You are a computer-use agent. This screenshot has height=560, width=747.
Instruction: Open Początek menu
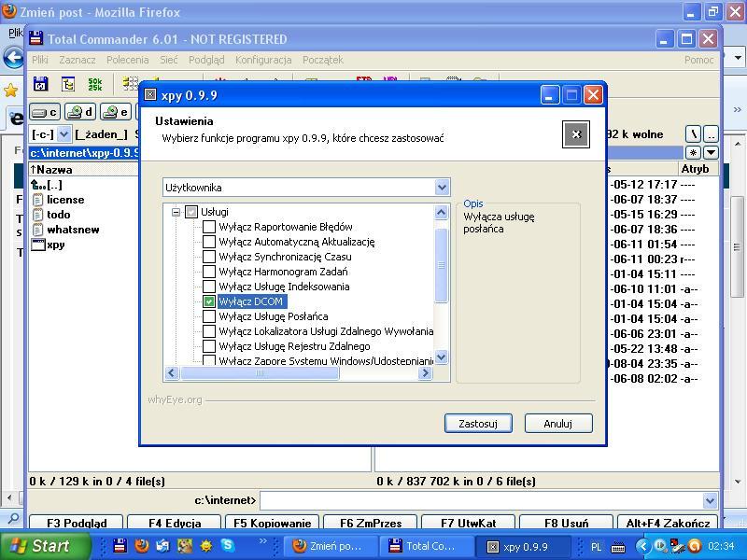(323, 60)
